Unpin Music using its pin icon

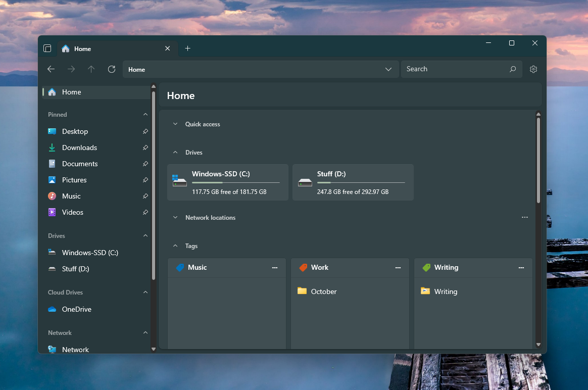145,196
